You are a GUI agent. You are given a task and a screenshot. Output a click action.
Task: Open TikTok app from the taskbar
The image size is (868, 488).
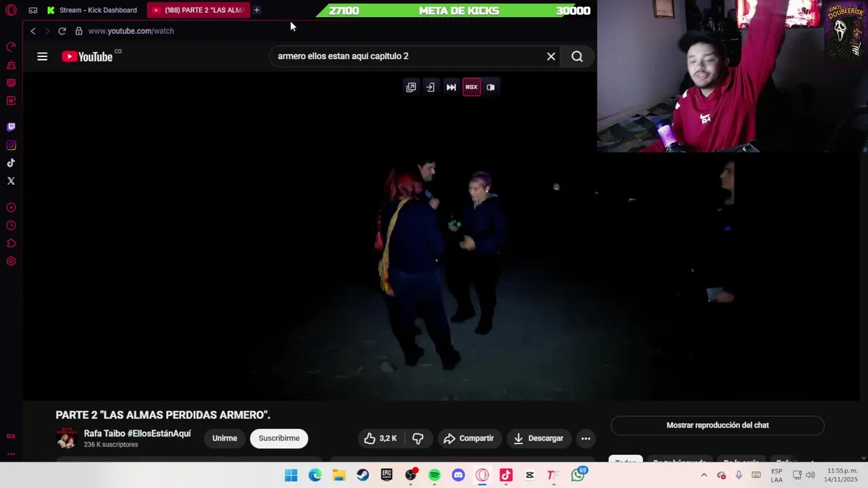point(506,476)
